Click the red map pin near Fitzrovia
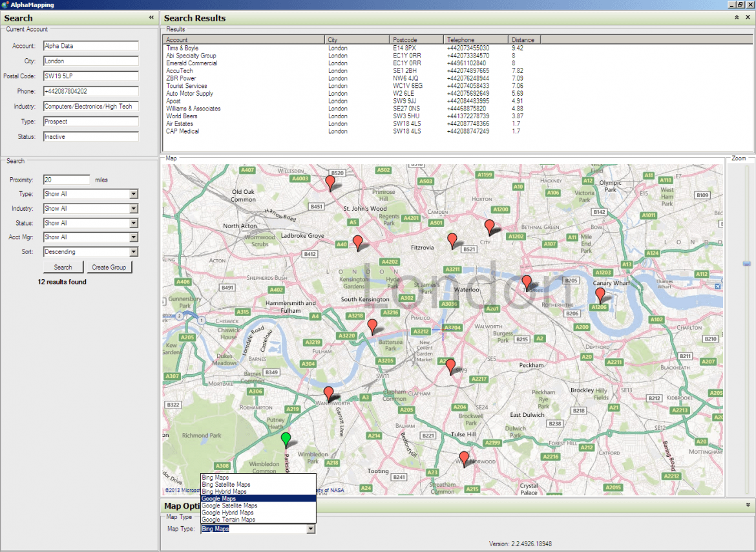This screenshot has width=756, height=552. (452, 240)
